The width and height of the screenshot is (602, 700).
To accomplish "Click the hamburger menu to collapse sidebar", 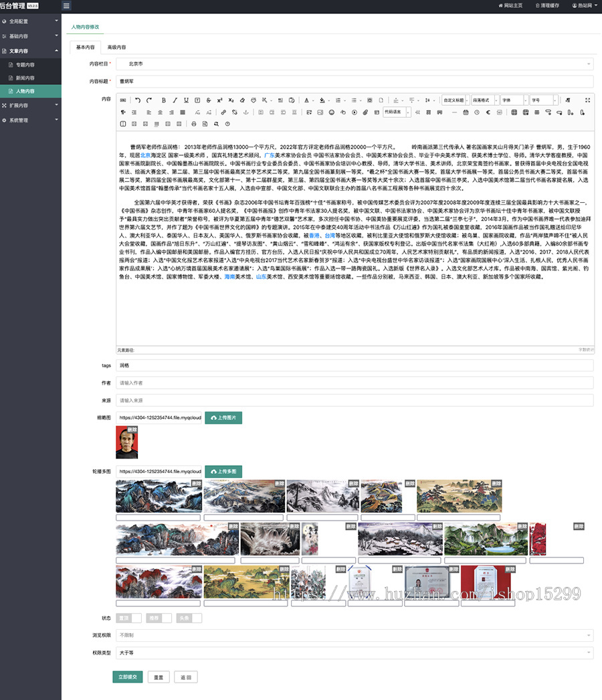I will (x=66, y=6).
